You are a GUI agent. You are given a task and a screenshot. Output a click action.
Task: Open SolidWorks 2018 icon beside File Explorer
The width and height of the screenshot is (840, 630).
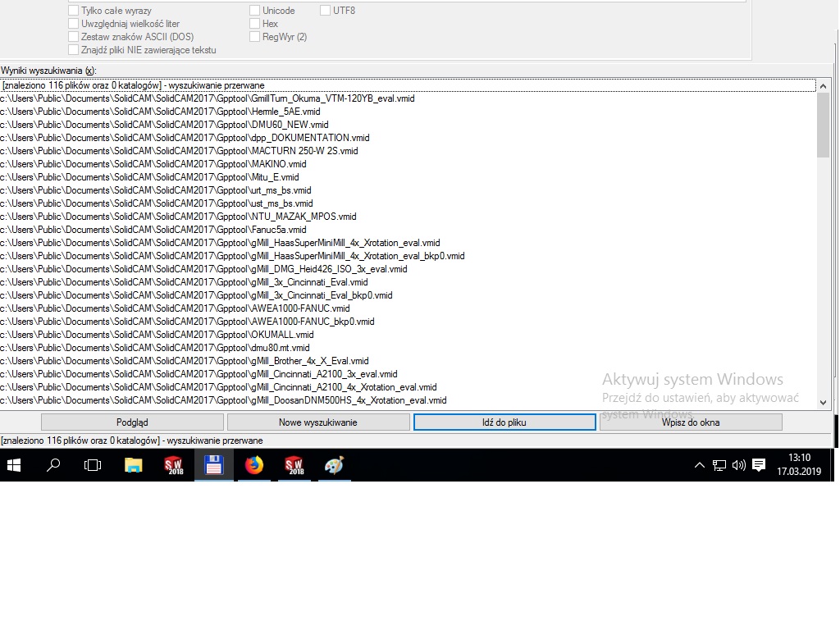[174, 465]
